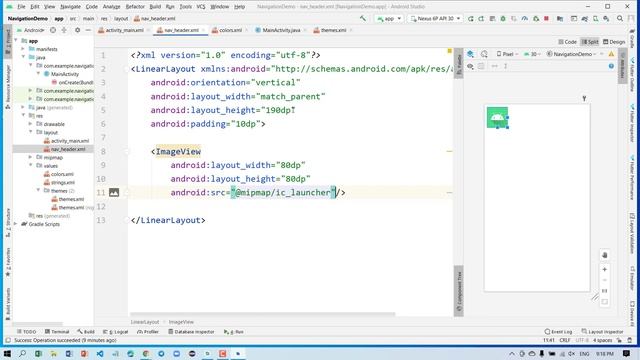
Task: Switch editor to Split view mode
Action: pos(590,42)
